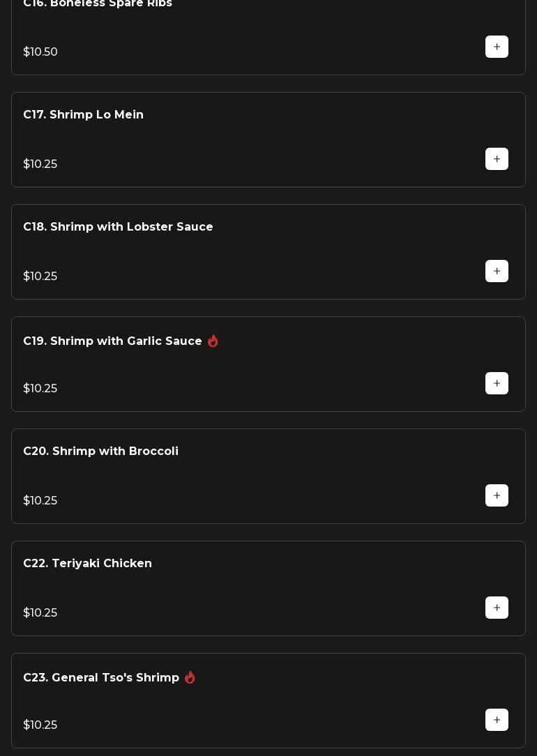Tap the plus icon for C19 Garlic Sauce Shrimp
The width and height of the screenshot is (537, 756).
click(497, 383)
